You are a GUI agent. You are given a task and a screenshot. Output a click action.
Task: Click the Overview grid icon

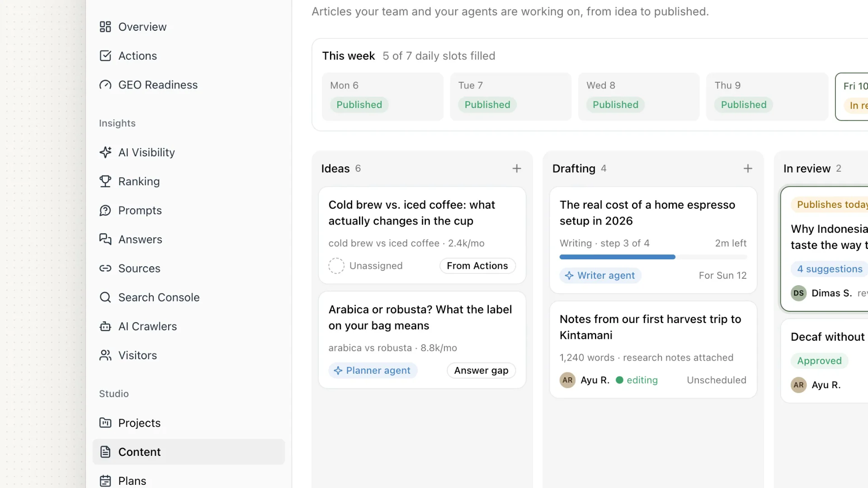[x=105, y=27]
